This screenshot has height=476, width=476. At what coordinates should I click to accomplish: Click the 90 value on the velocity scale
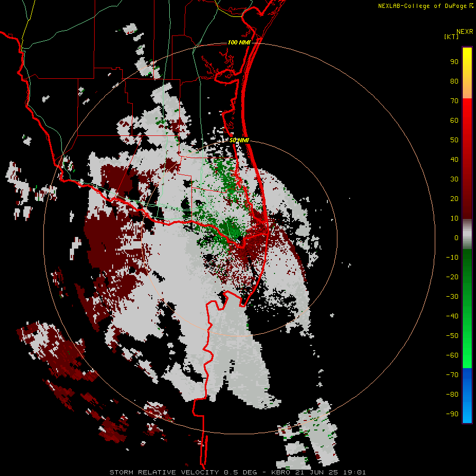click(x=454, y=62)
